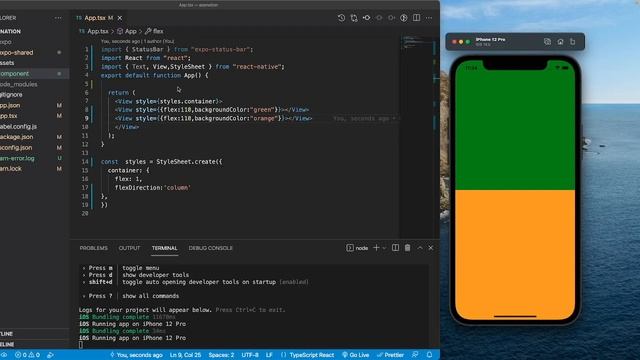Viewport: 640px width, 360px height.
Task: Click the iPhone 12 Pro simulator title
Action: 490,40
